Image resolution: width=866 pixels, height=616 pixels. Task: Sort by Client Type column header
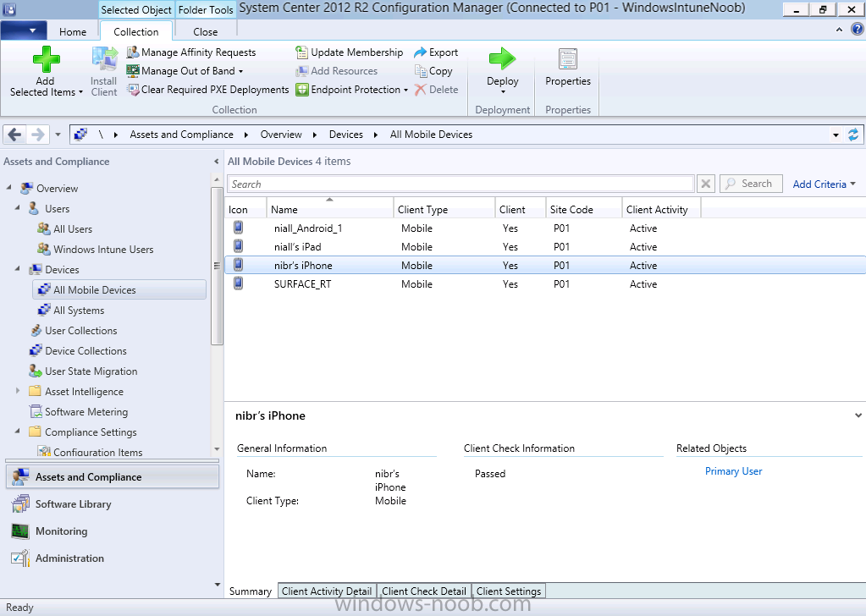[x=444, y=209]
